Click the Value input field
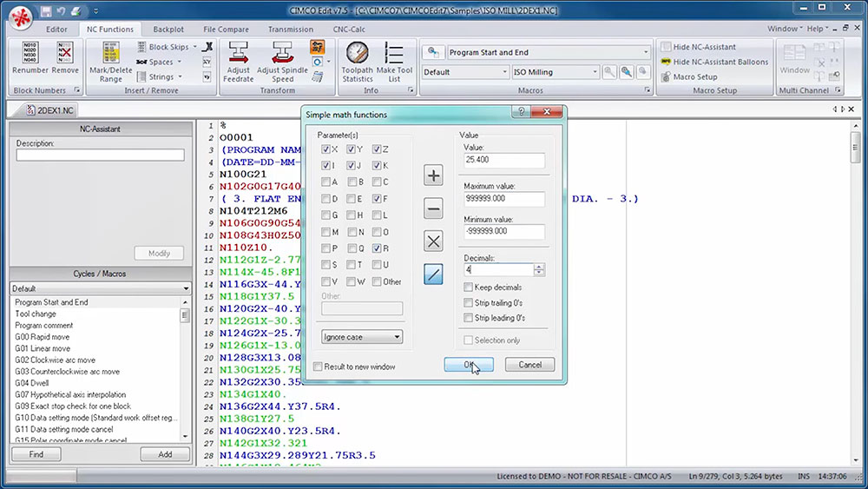 [503, 160]
